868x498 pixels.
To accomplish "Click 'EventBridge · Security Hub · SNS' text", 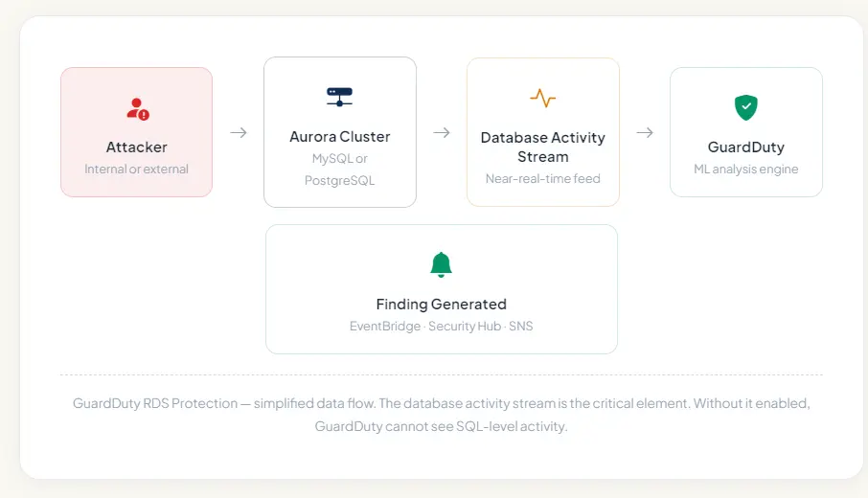I will (x=441, y=327).
